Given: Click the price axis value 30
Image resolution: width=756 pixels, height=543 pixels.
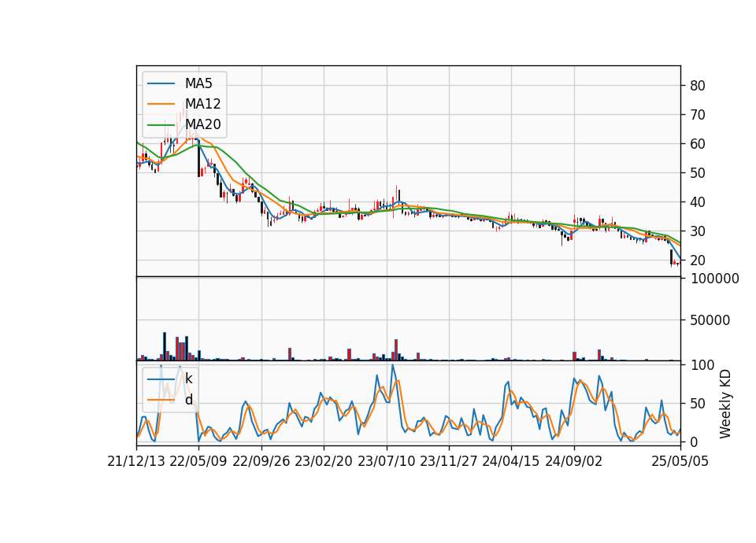Looking at the screenshot, I should [698, 231].
